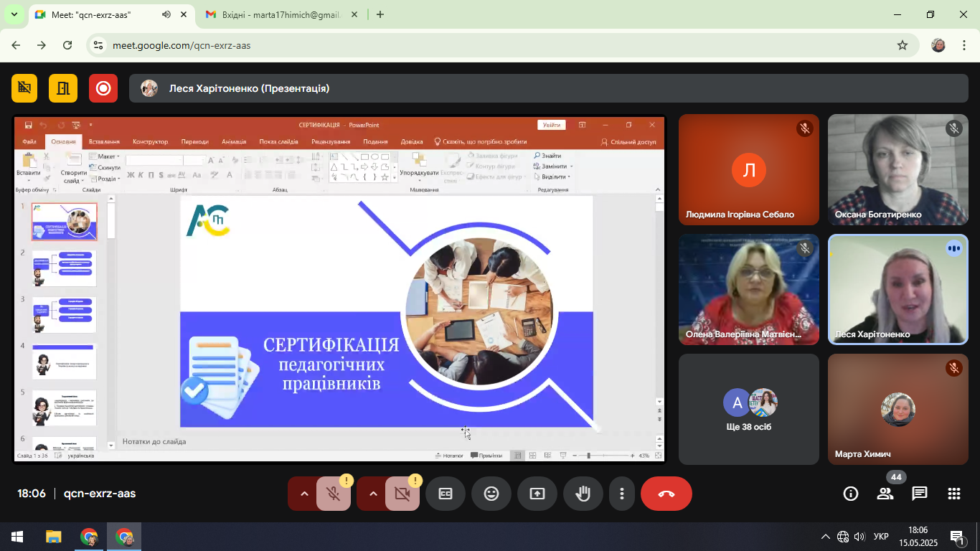
Task: Open Chrome's tab search dropdown
Action: pyautogui.click(x=14, y=14)
